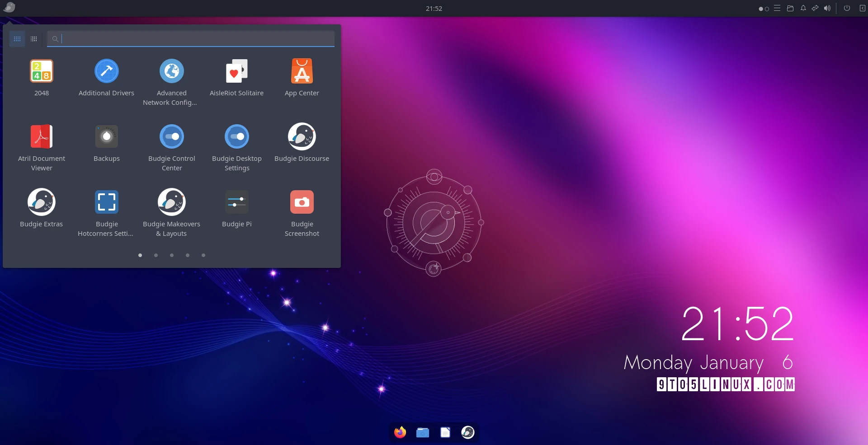Open Budgie Screenshot tool
The image size is (868, 445).
pyautogui.click(x=302, y=202)
